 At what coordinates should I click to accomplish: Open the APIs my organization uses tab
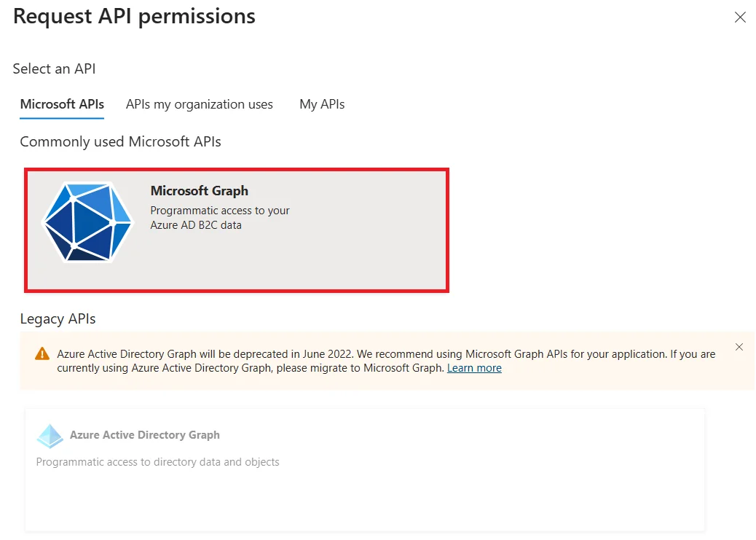point(199,104)
